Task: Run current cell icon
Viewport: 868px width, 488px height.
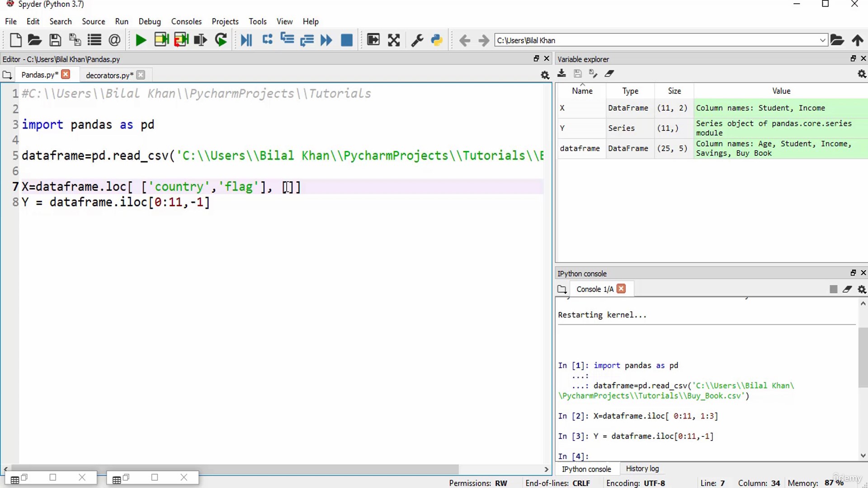Action: pos(161,40)
